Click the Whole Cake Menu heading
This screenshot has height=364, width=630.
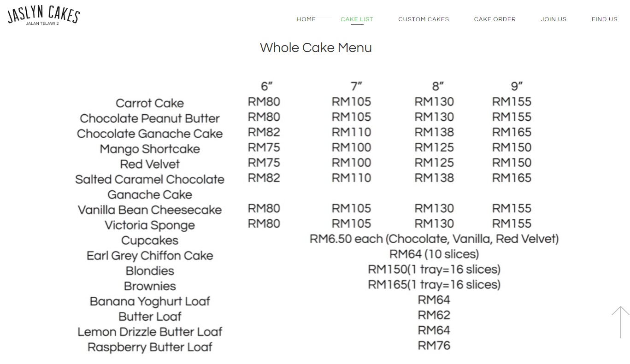(316, 47)
